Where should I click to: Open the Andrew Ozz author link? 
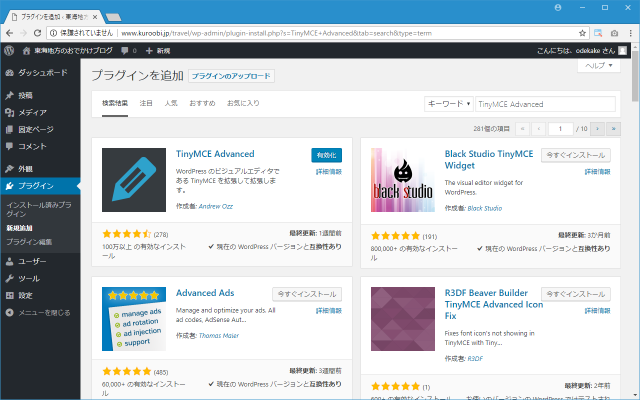216,207
